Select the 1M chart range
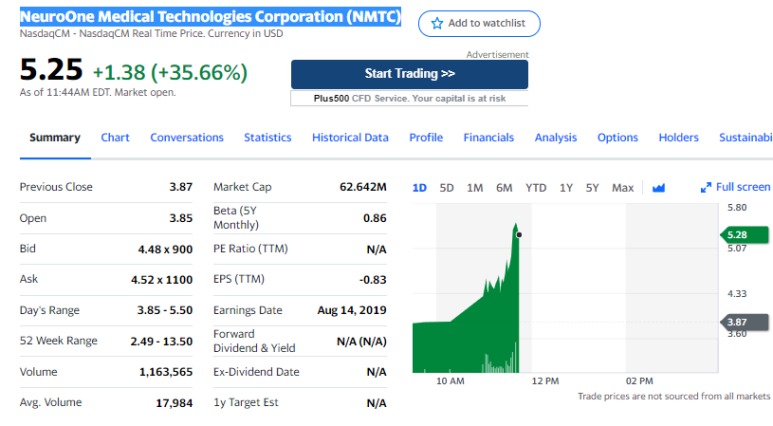 click(x=475, y=188)
